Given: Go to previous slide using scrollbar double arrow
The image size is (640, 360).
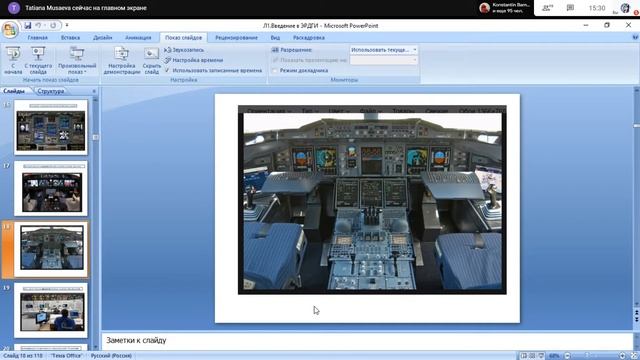Looking at the screenshot, I should tap(636, 312).
